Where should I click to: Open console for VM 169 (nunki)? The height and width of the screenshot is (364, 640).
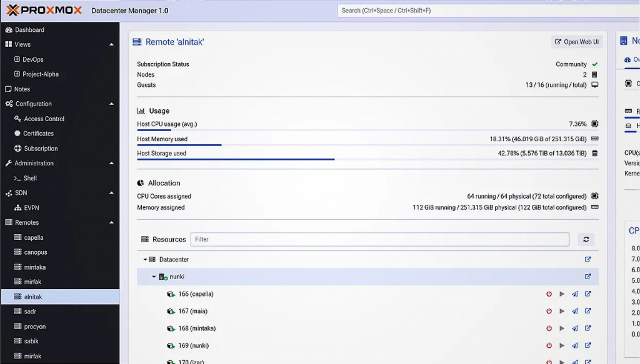[x=587, y=345]
